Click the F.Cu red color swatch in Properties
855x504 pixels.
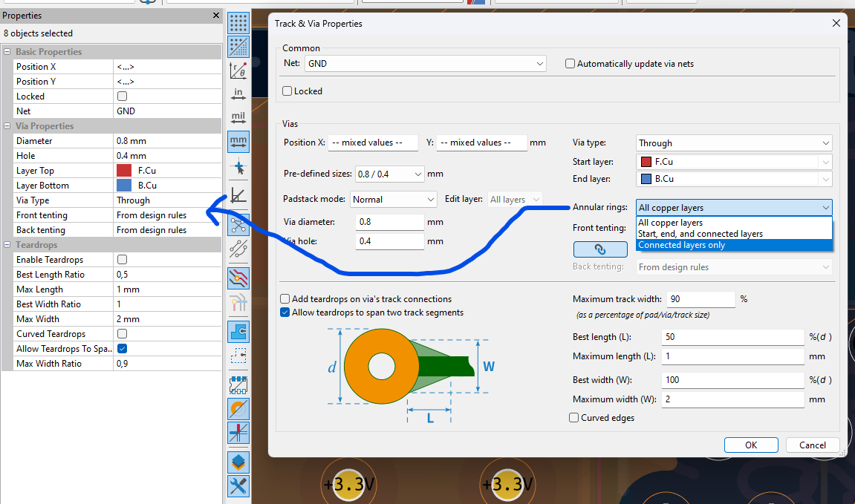pos(124,171)
